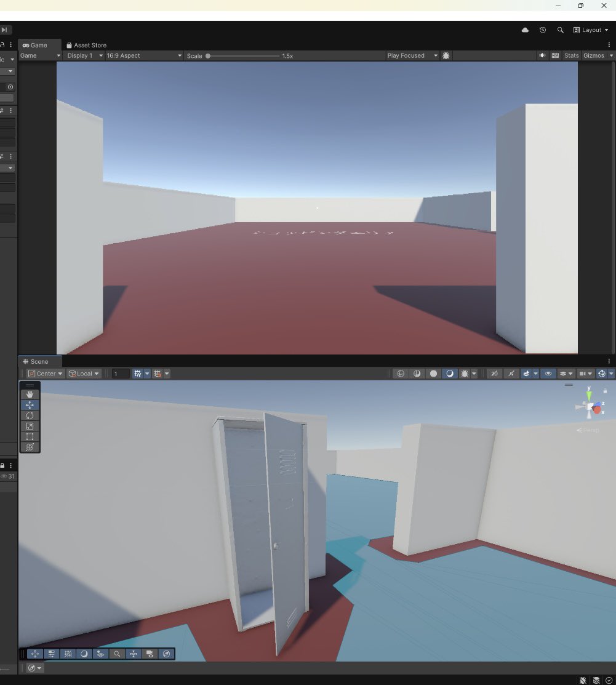Toggle Stats overlay in Game view

571,55
